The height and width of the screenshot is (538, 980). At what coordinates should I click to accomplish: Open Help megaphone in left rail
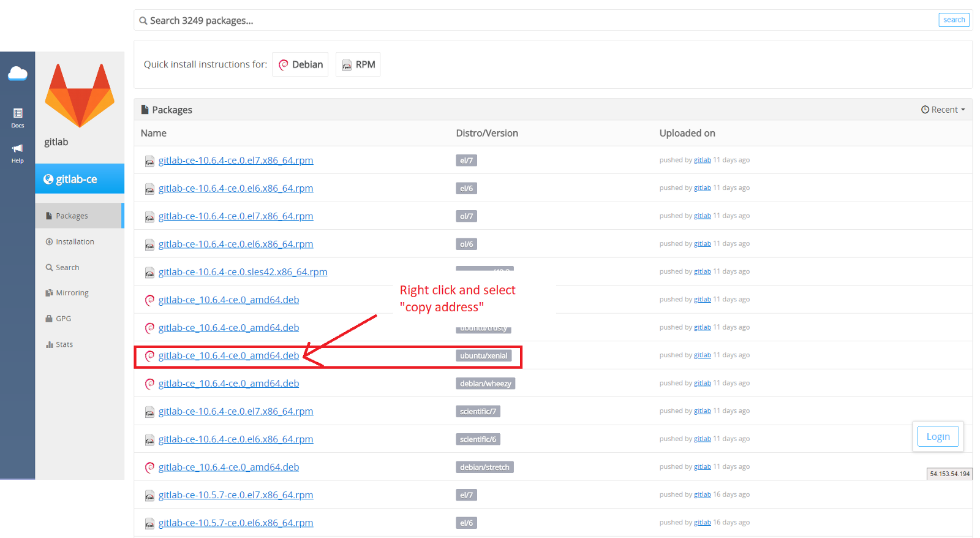point(18,153)
